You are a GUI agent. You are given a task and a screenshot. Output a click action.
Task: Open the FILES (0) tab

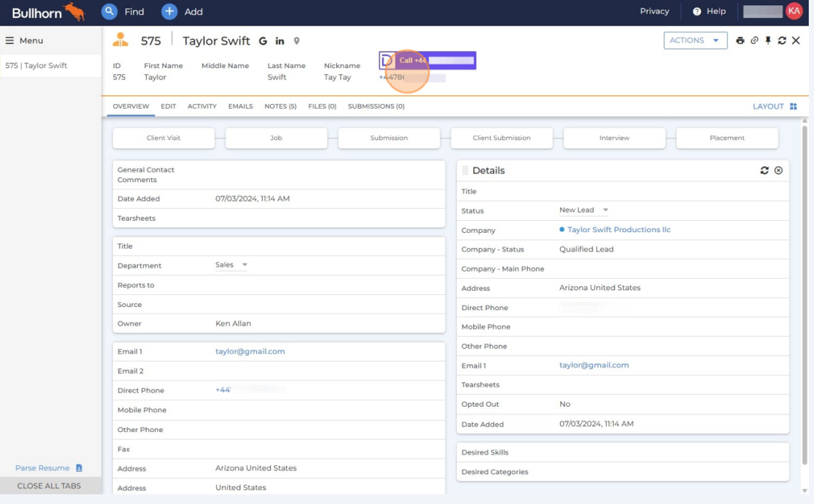322,106
